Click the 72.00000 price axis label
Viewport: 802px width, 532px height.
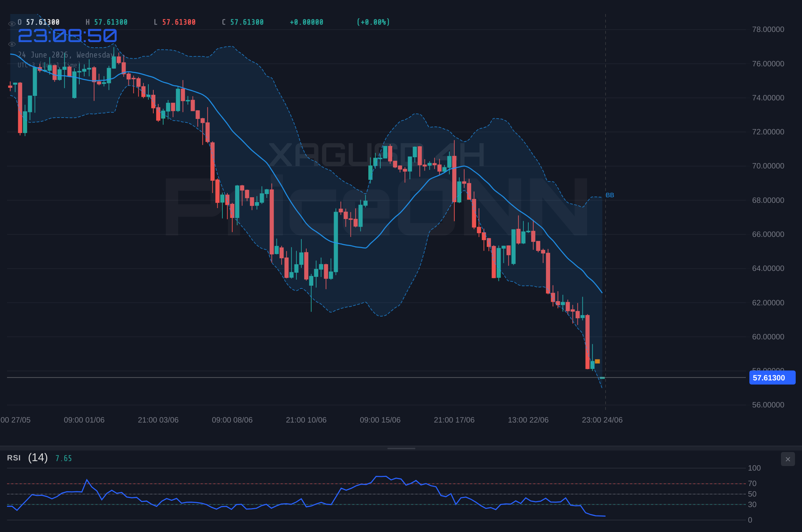click(768, 132)
